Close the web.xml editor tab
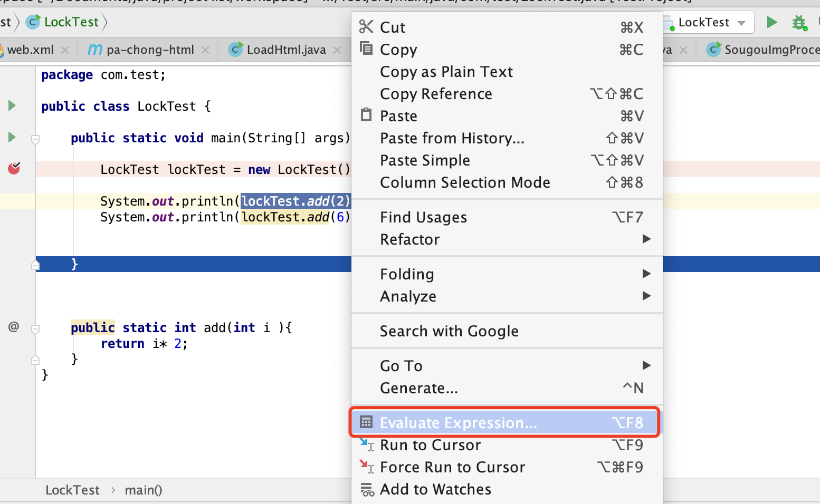 (65, 49)
